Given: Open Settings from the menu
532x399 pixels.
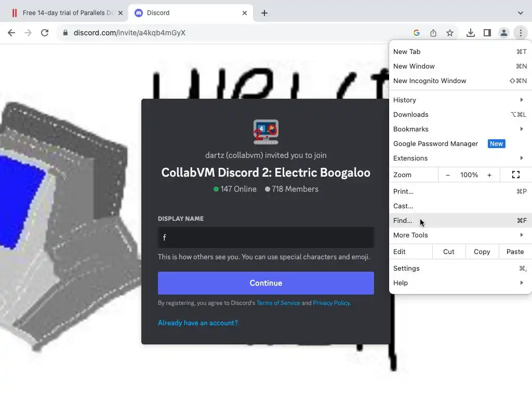Looking at the screenshot, I should (x=460, y=269).
